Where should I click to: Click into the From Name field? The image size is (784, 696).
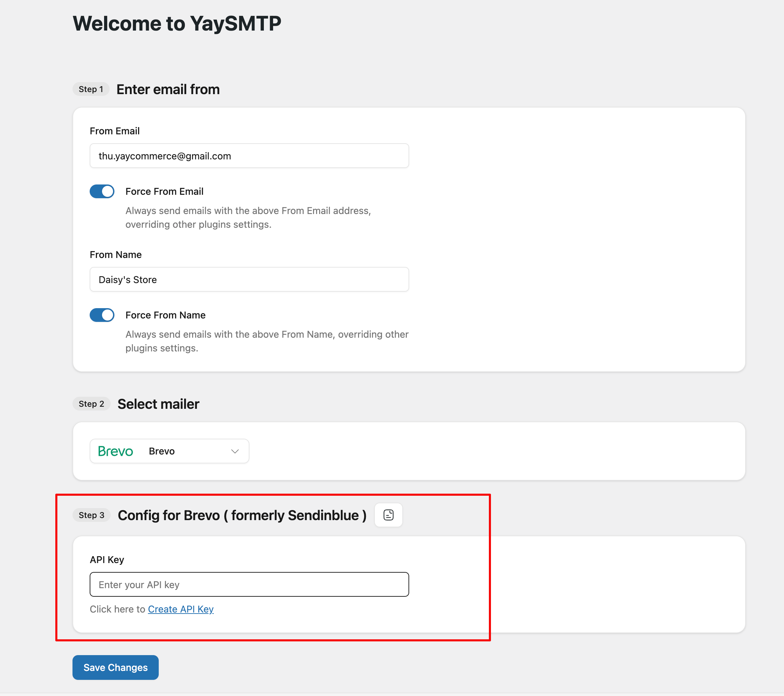point(249,280)
